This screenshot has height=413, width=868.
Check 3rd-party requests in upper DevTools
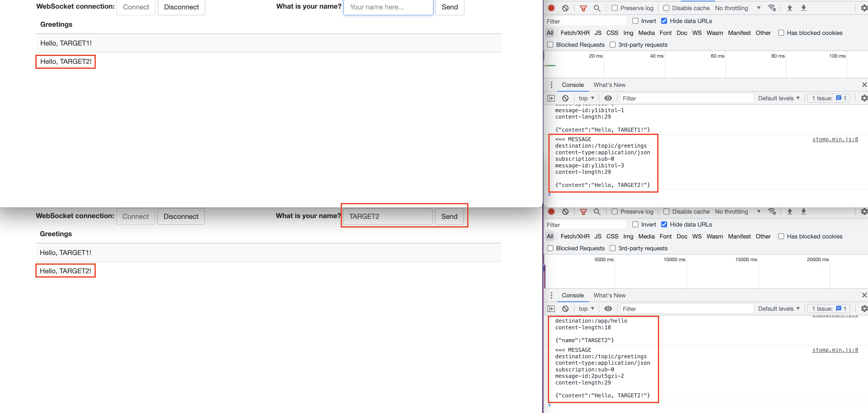[613, 45]
